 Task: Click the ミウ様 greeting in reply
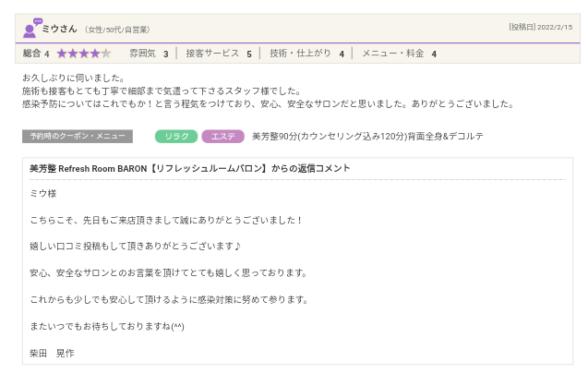pyautogui.click(x=42, y=193)
